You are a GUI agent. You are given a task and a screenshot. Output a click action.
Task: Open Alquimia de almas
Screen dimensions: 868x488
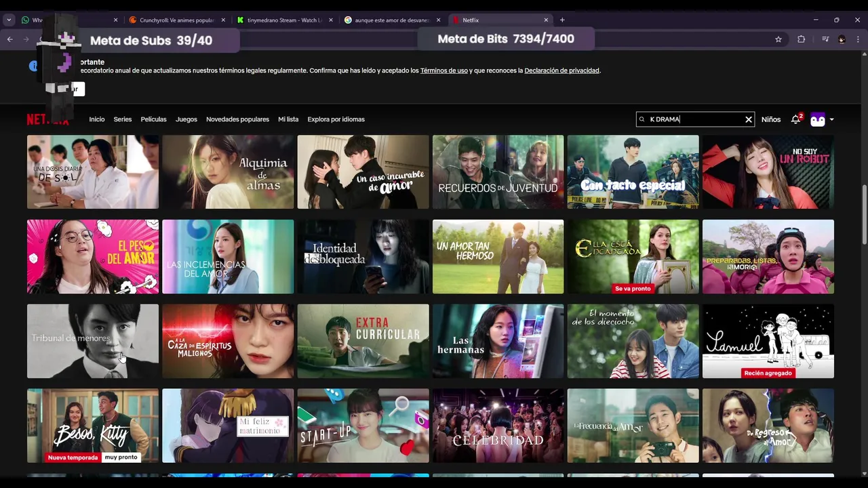tap(228, 172)
